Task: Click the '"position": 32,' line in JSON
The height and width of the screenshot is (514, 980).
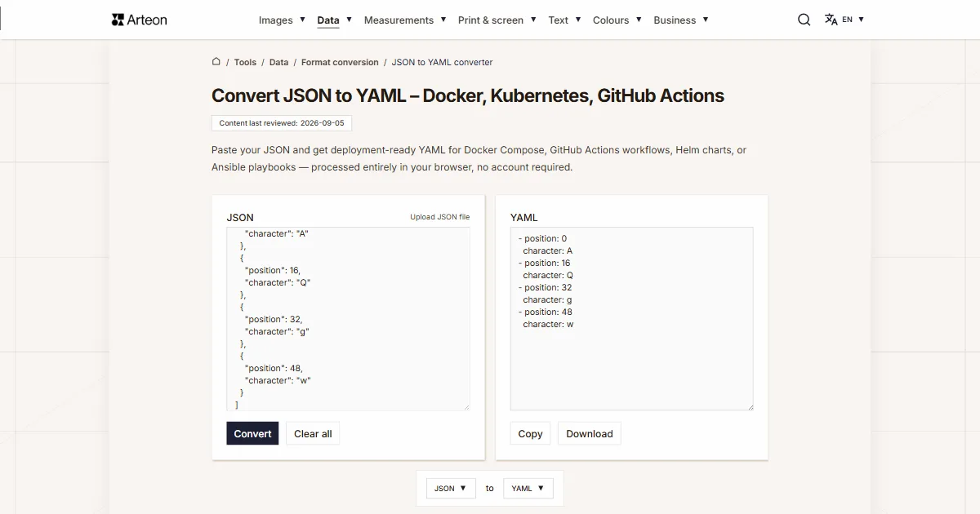Action: 274,319
